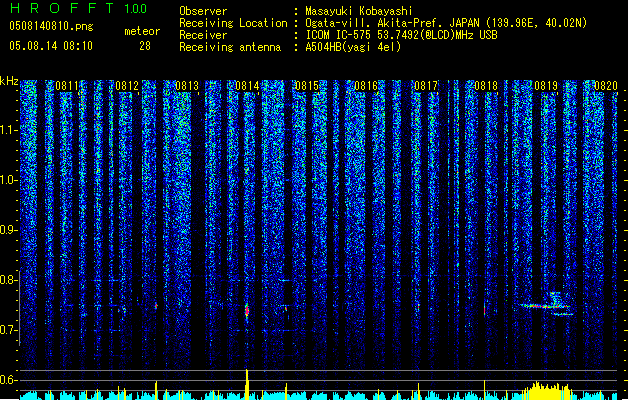Click the Receiving Location label
Viewport: 629px width, 400px height.
pyautogui.click(x=233, y=23)
